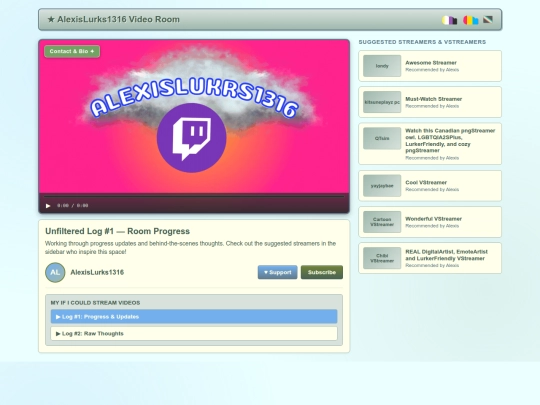Screen dimensions: 540x405
Task: Click the dark diagonal-stripe flag icon
Action: click(488, 20)
